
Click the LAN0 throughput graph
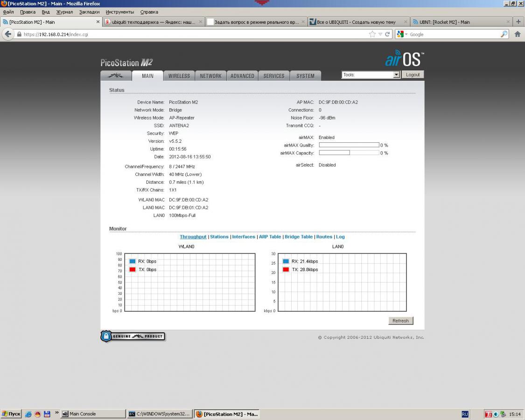coord(342,282)
